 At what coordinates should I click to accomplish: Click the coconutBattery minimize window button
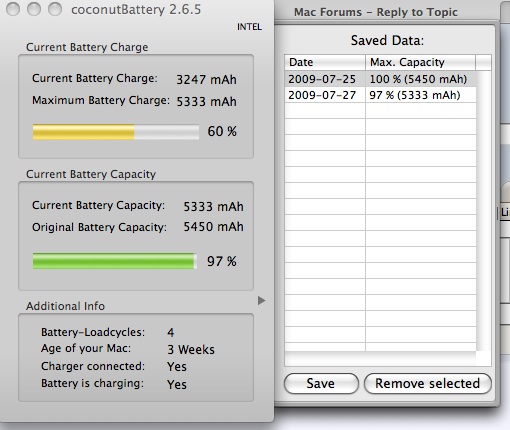click(x=34, y=9)
